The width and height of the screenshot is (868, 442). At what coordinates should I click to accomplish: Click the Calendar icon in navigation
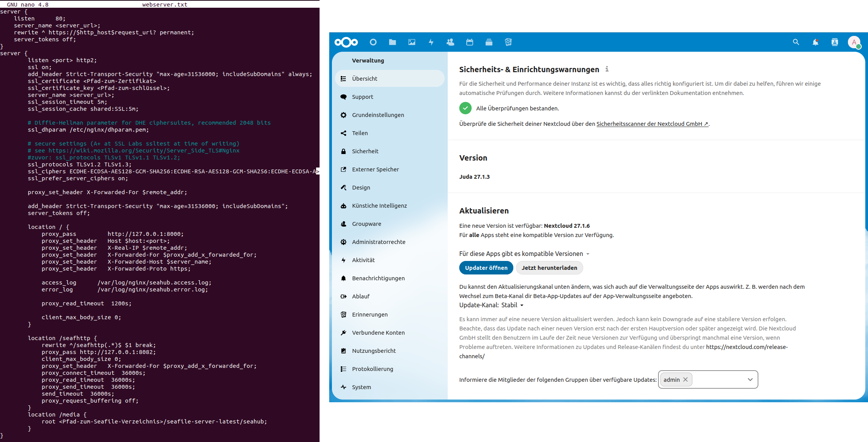470,42
